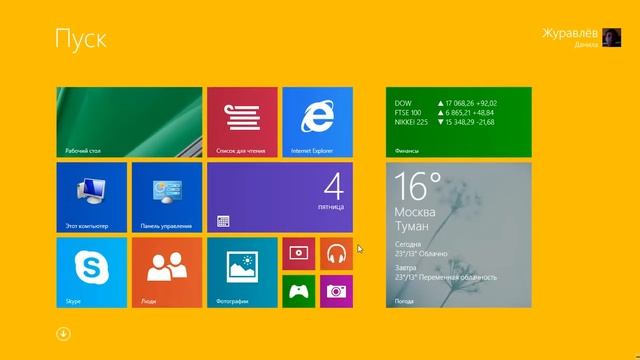Screen dimensions: 640x360
Task: Open the small purple Camera tile
Action: click(336, 291)
